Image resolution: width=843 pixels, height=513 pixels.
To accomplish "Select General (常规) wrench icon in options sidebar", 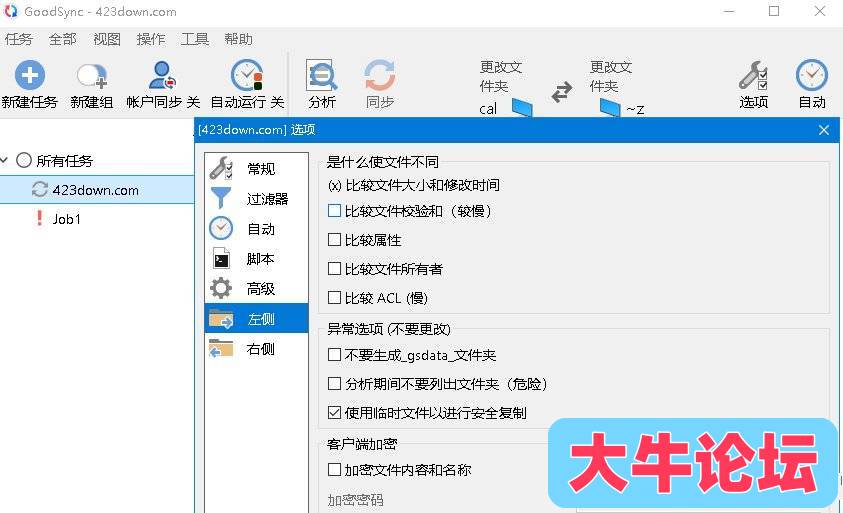I will (x=221, y=168).
